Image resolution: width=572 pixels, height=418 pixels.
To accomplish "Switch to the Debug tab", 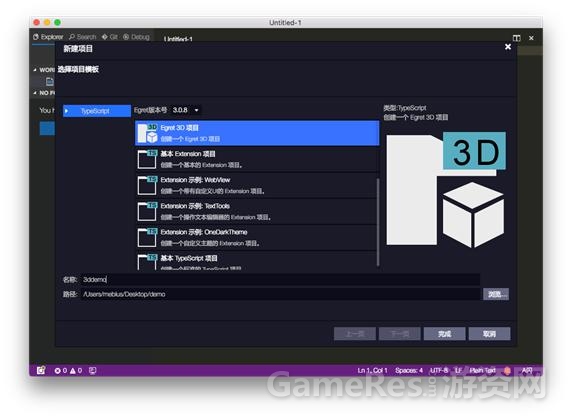I will [x=136, y=37].
